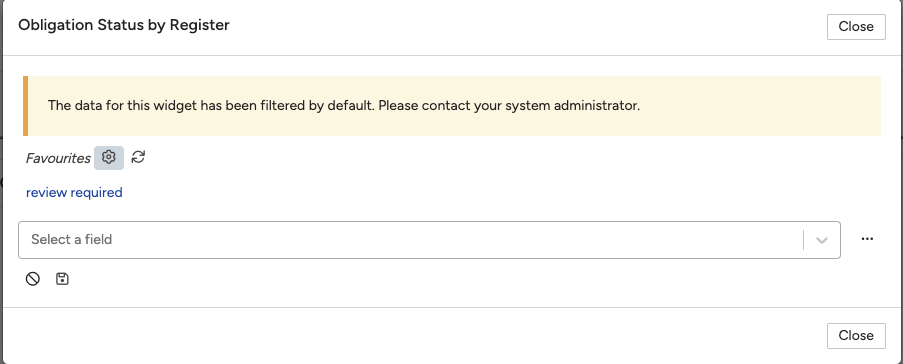Image resolution: width=903 pixels, height=364 pixels.
Task: Click the Close button in the dialog footer
Action: pos(856,336)
